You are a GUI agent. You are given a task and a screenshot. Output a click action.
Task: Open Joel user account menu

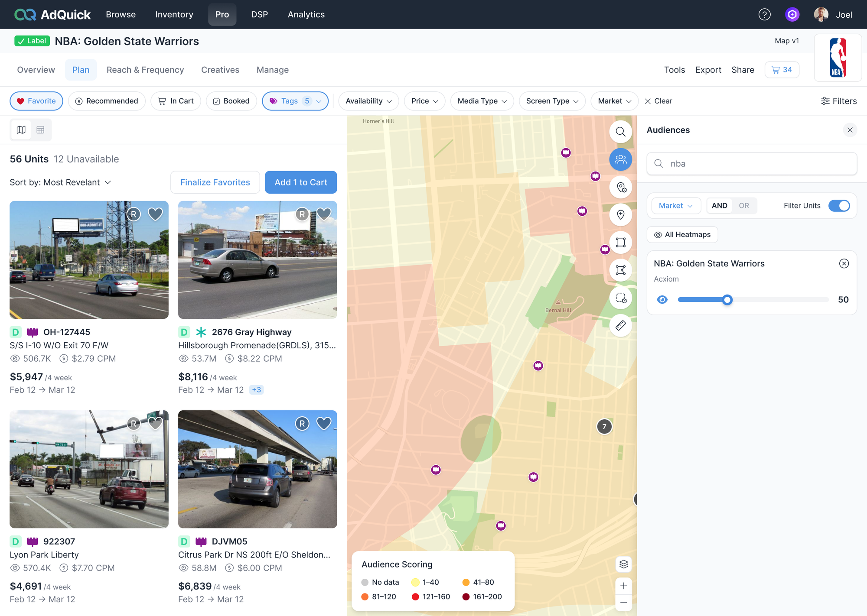click(x=833, y=15)
